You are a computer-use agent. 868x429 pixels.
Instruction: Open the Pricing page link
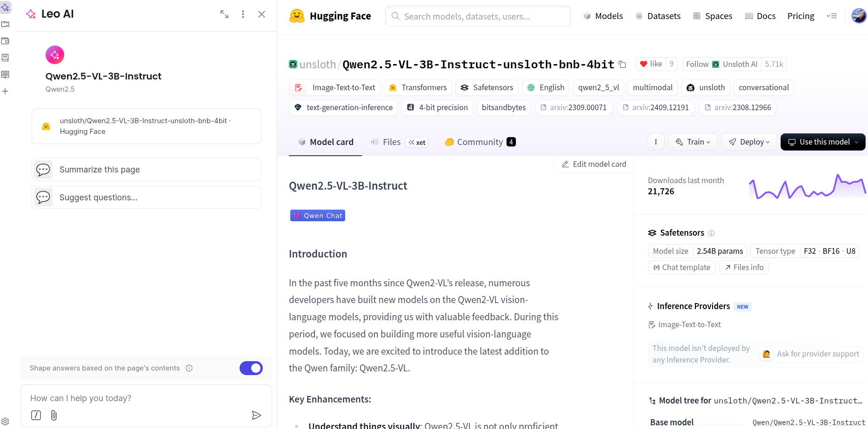click(x=801, y=16)
